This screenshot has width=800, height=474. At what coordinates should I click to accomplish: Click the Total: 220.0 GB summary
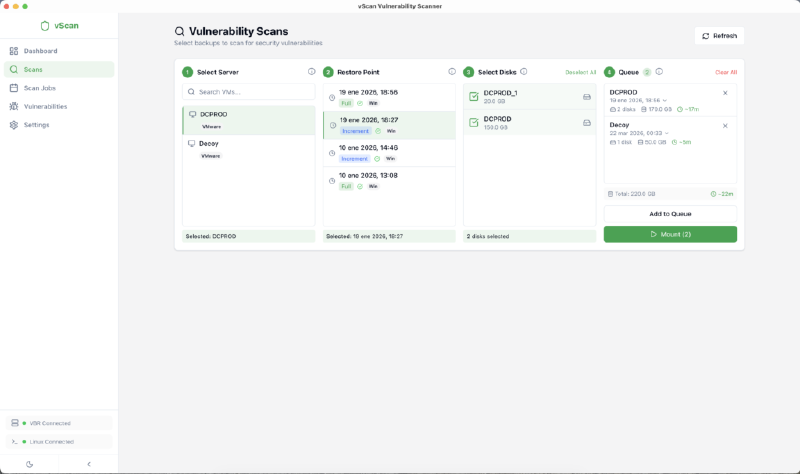point(631,194)
